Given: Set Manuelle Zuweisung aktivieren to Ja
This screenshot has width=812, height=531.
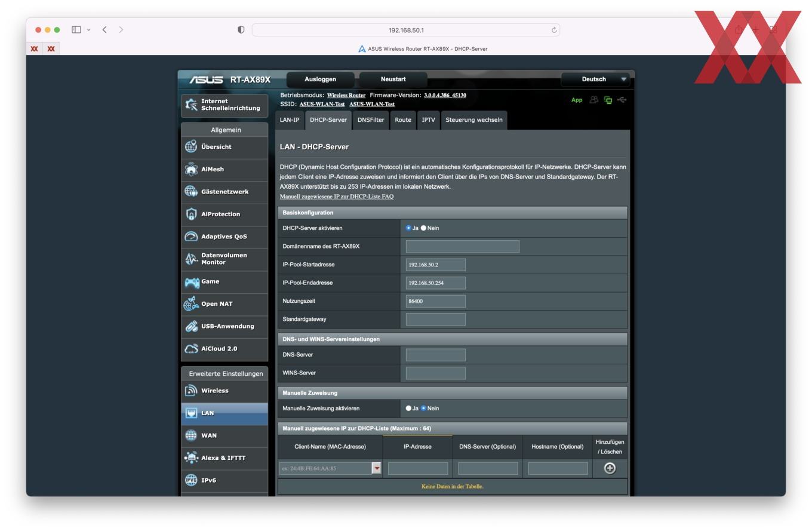Looking at the screenshot, I should [x=408, y=409].
